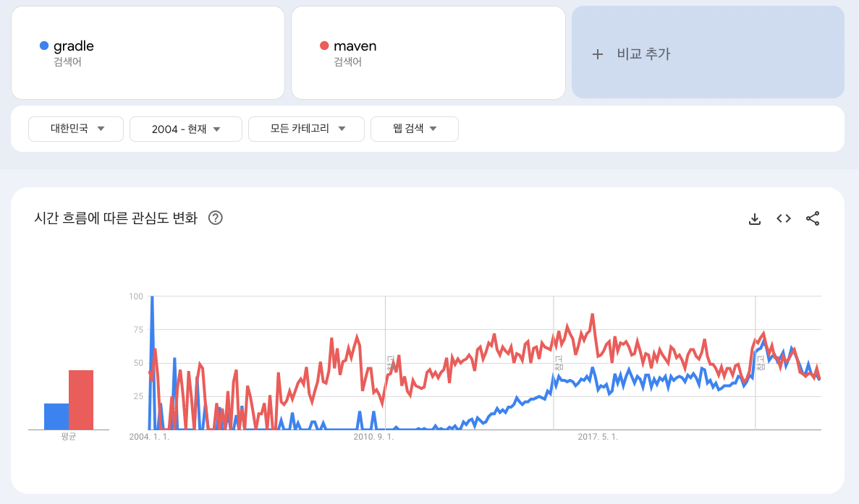Click the peak of the red maven line
The width and height of the screenshot is (859, 504).
(591, 312)
